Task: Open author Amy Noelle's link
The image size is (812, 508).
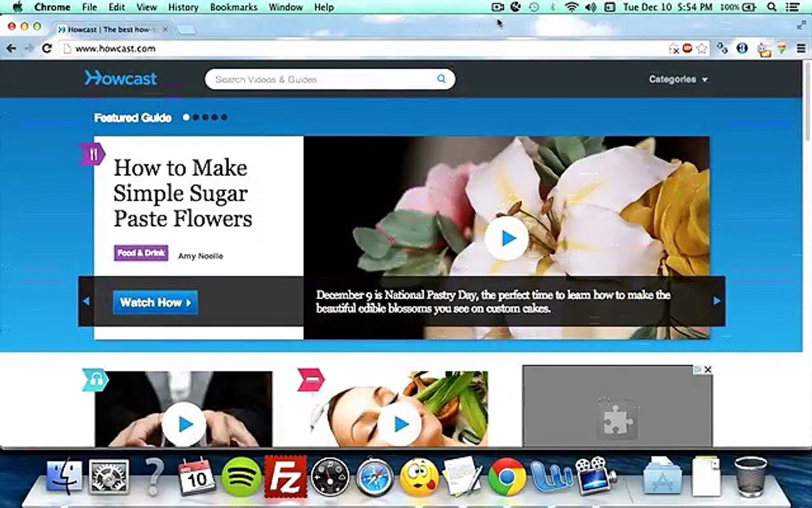Action: click(x=200, y=256)
